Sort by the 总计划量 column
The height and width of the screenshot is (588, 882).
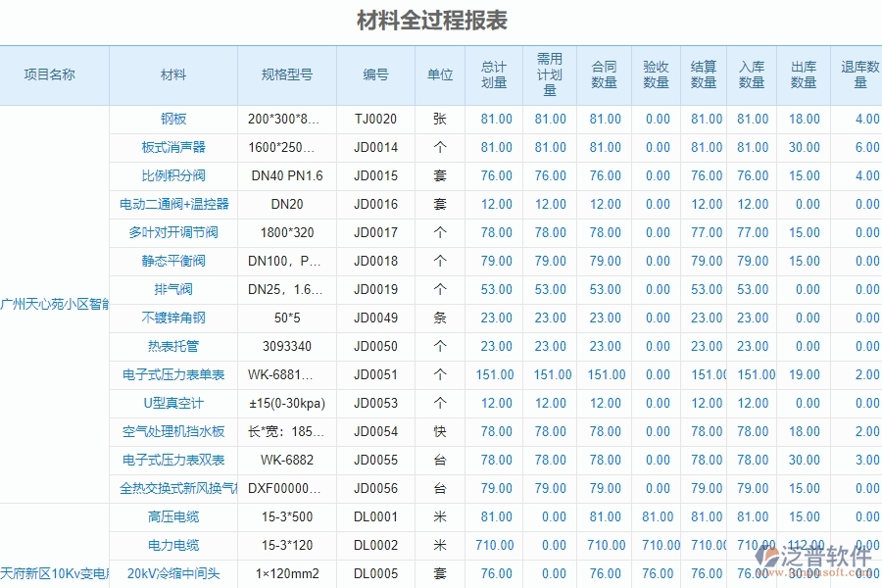tap(494, 74)
